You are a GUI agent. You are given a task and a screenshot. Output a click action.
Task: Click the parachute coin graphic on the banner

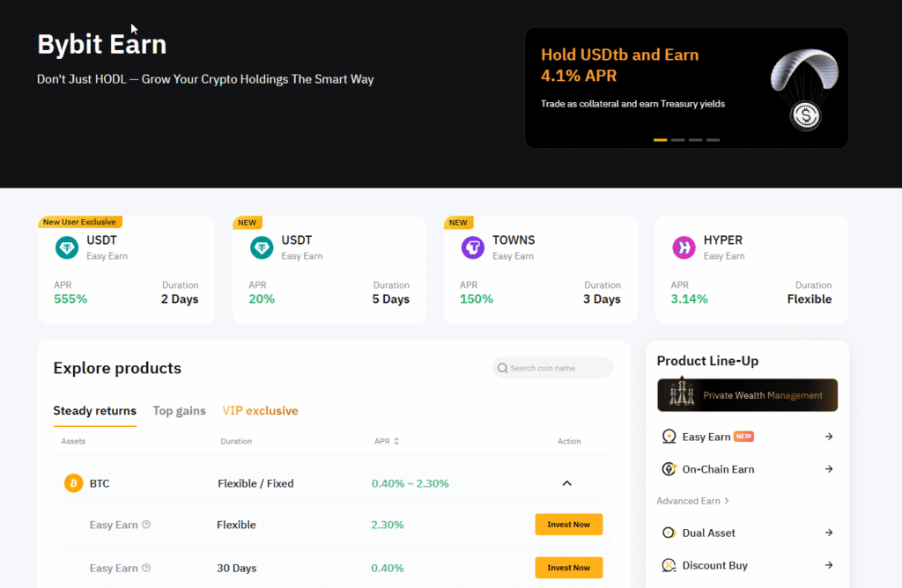[x=804, y=89]
